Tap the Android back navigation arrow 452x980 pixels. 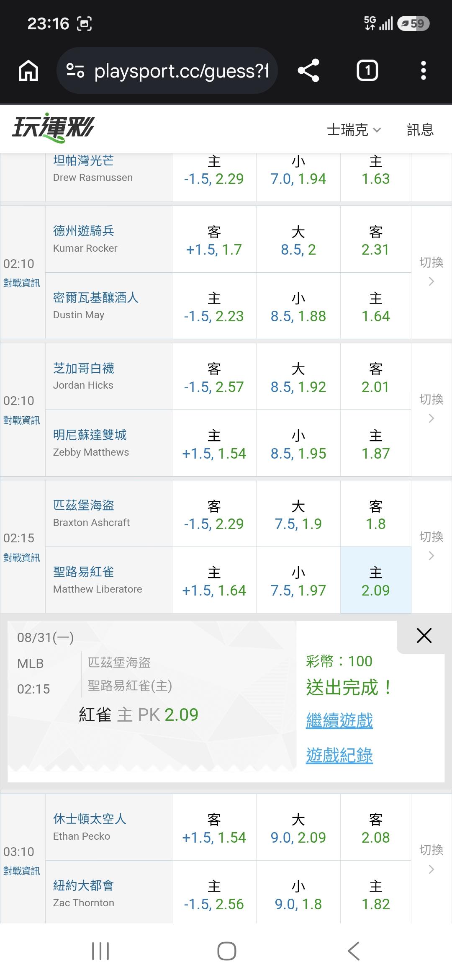(x=354, y=951)
